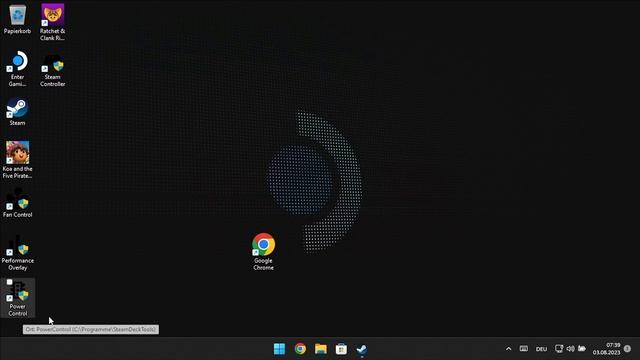This screenshot has width=640, height=360.
Task: Open the notification bell in the taskbar
Action: (627, 349)
